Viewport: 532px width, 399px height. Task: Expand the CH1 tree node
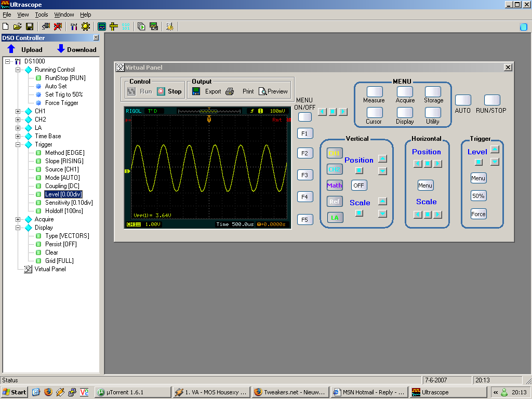(18, 111)
